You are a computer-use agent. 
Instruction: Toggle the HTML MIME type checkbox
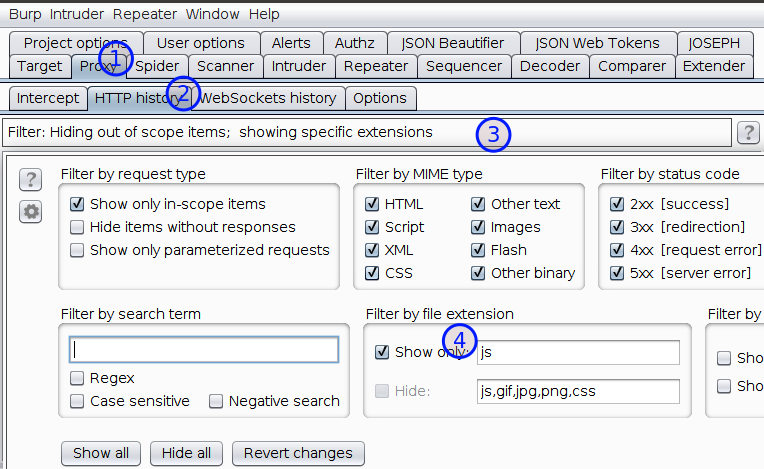click(x=372, y=204)
